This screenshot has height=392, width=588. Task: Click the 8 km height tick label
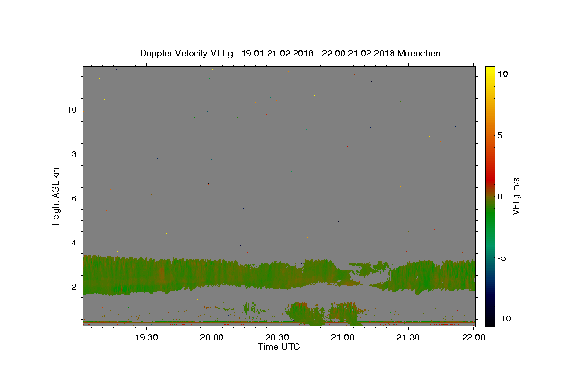74,154
